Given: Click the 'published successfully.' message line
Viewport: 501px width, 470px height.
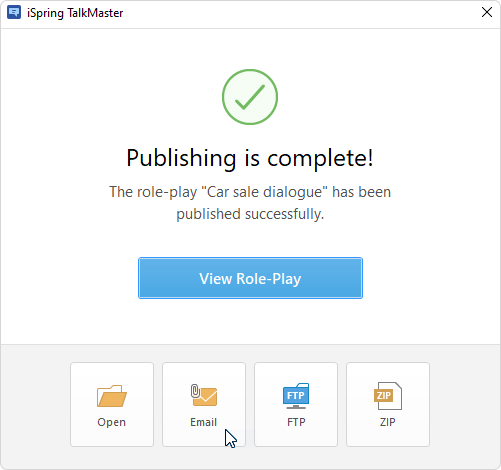Looking at the screenshot, I should [x=250, y=214].
